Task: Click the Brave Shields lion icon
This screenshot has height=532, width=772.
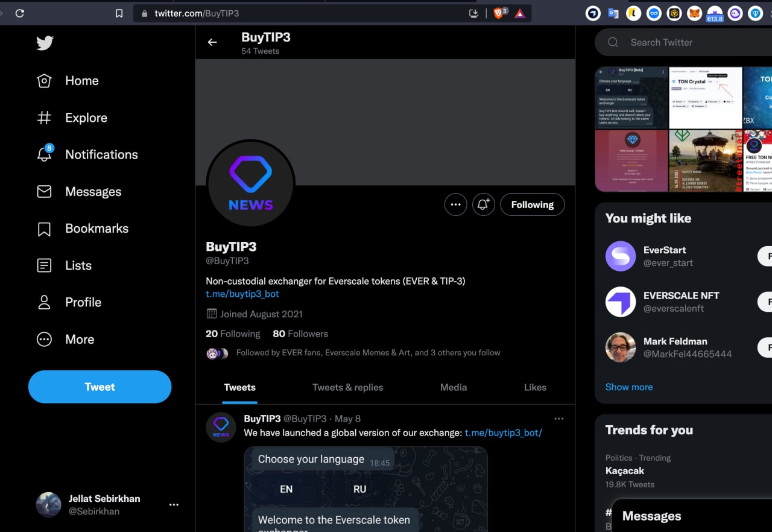Action: coord(499,13)
